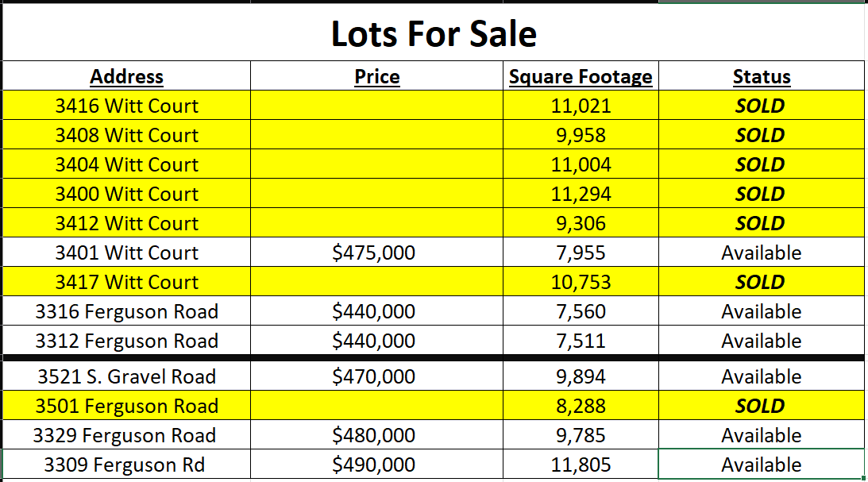Click the Price column header

coord(376,75)
